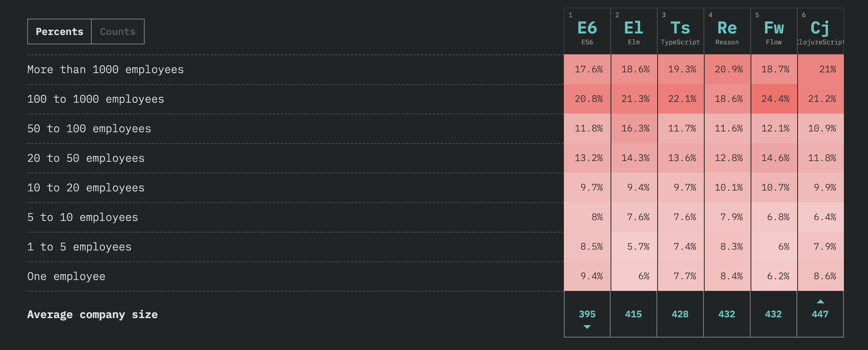Click down arrow below 395 average
The width and height of the screenshot is (868, 350).
[587, 327]
